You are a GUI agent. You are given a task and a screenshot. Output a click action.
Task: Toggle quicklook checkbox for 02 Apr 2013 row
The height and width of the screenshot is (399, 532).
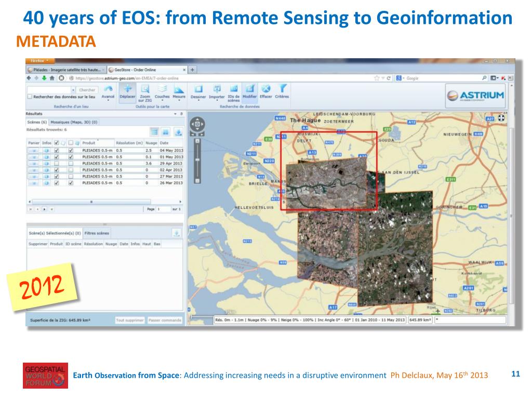[x=71, y=170]
